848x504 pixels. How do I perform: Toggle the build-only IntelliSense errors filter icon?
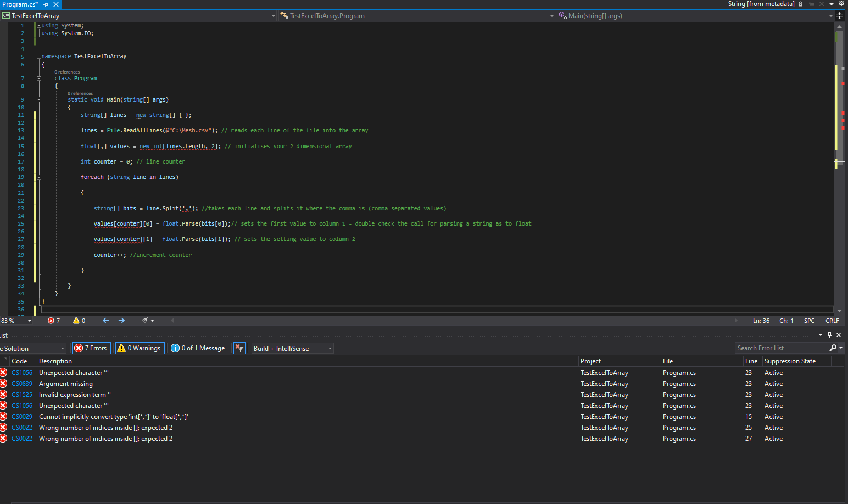pos(239,348)
